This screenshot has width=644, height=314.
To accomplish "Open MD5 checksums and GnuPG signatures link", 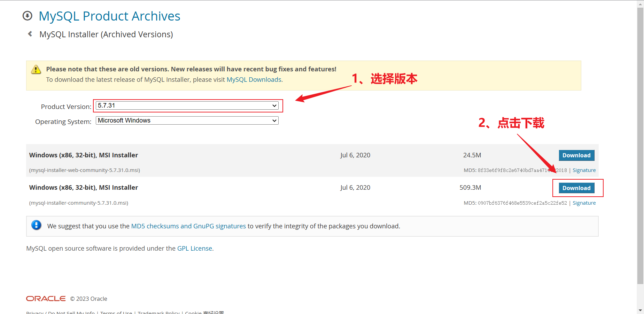I will 188,226.
